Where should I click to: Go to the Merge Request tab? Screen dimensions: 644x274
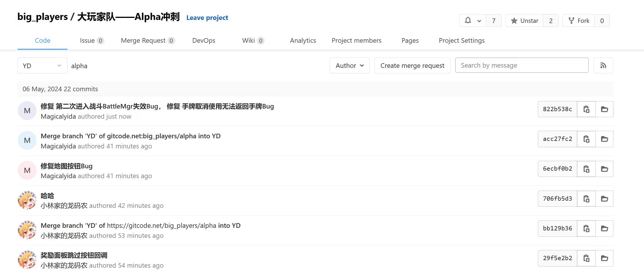[148, 40]
